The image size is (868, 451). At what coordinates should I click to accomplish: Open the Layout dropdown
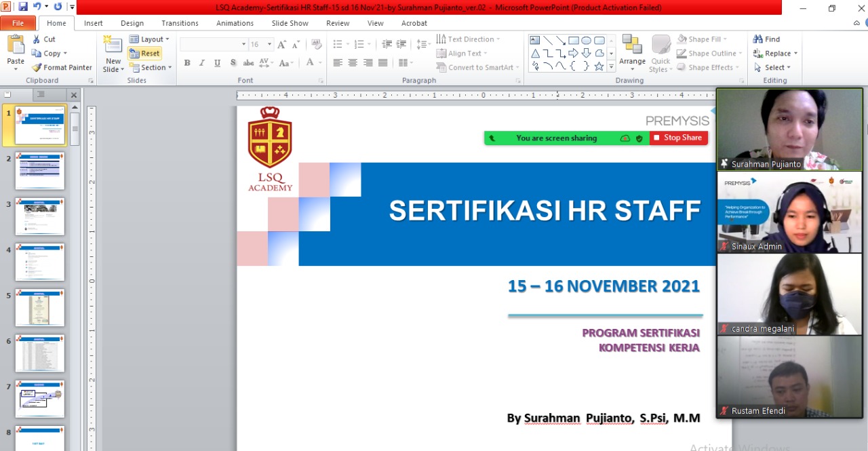tap(150, 39)
